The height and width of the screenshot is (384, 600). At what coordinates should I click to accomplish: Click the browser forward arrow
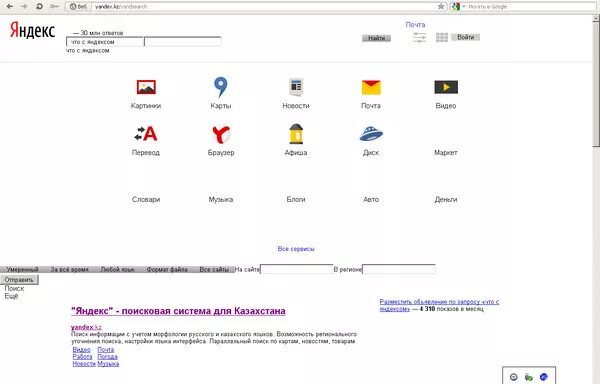(x=24, y=7)
